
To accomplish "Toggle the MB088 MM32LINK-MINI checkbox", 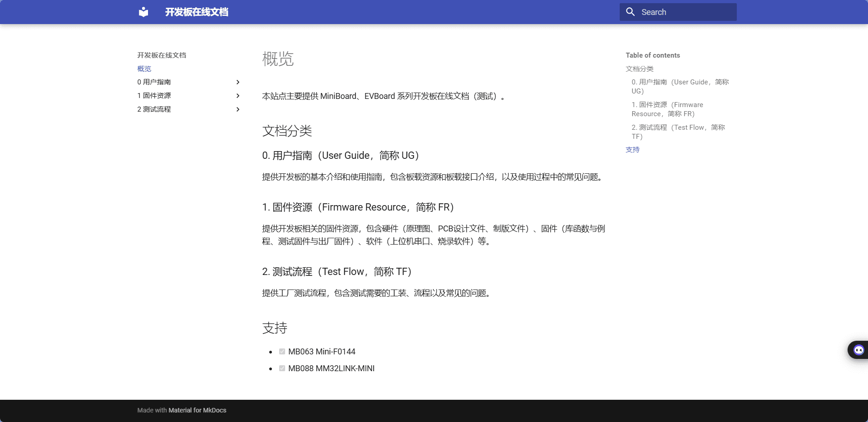I will click(282, 368).
